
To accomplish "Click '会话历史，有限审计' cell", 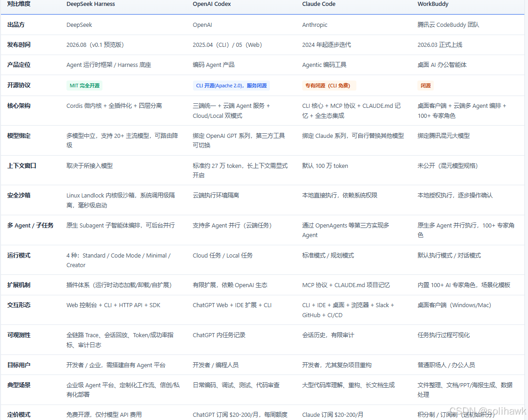I will (x=328, y=335).
